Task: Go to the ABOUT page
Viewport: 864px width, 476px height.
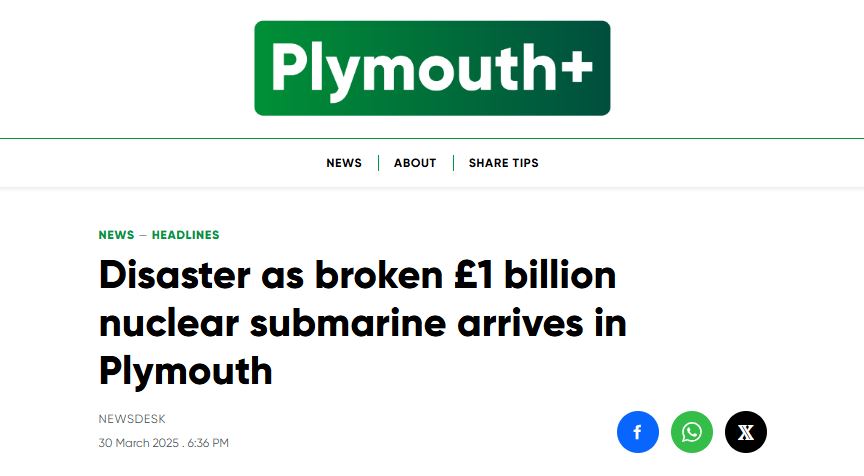Action: tap(415, 163)
